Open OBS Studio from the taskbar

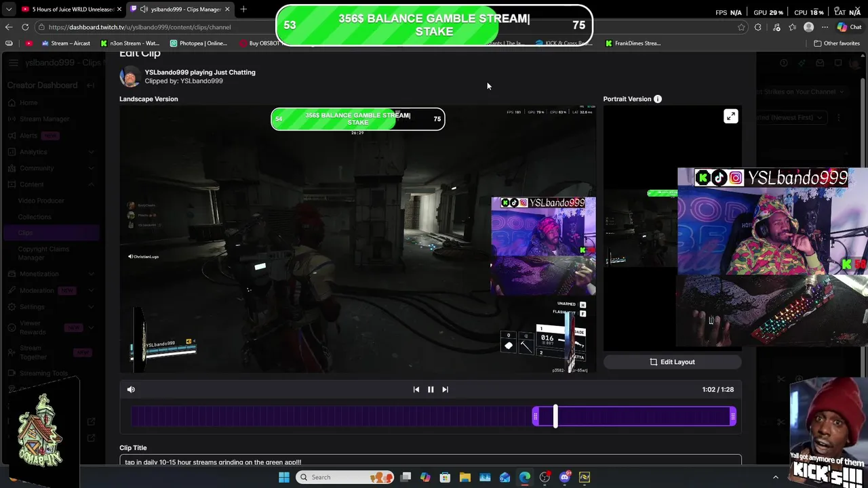[545, 477]
